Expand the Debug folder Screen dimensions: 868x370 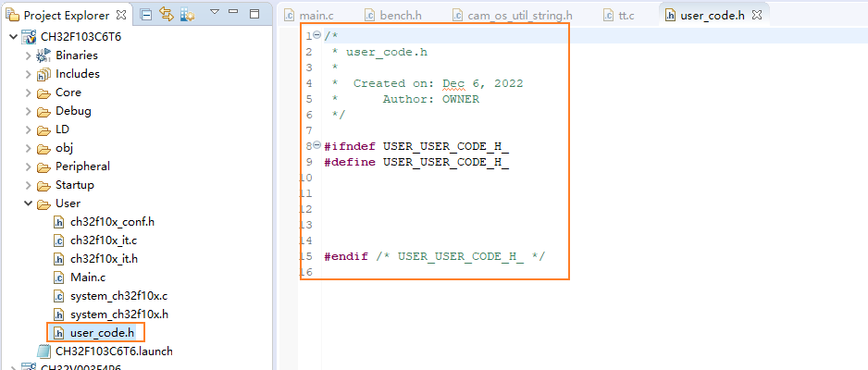point(29,111)
